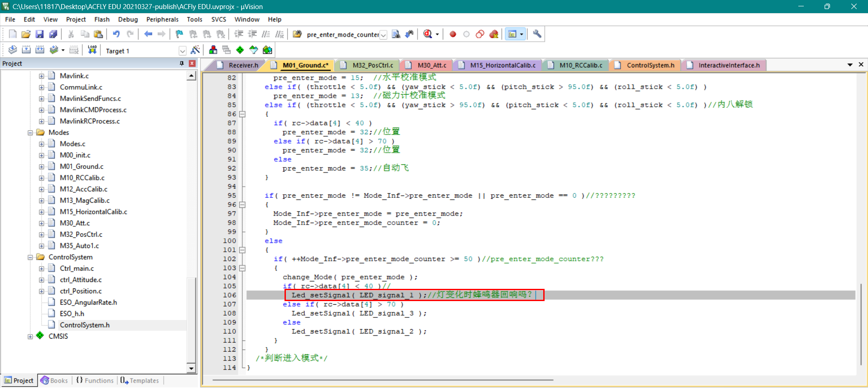Viewport: 868px width, 388px height.
Task: Click the editor vertical scrollbar
Action: 861,324
